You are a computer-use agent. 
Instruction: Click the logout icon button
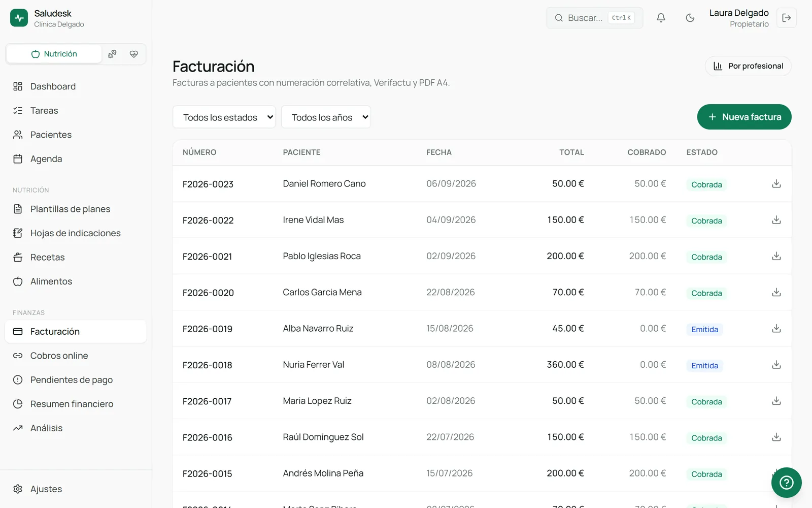(787, 18)
